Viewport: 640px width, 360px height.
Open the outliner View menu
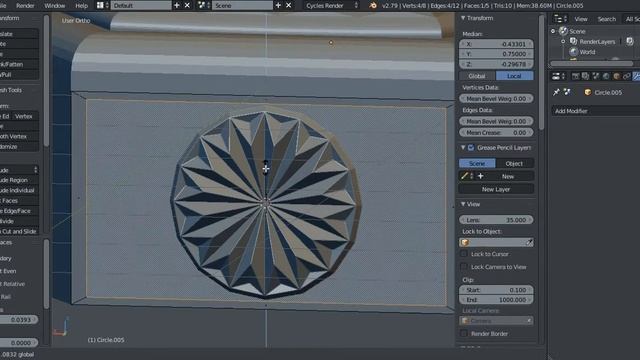point(581,19)
